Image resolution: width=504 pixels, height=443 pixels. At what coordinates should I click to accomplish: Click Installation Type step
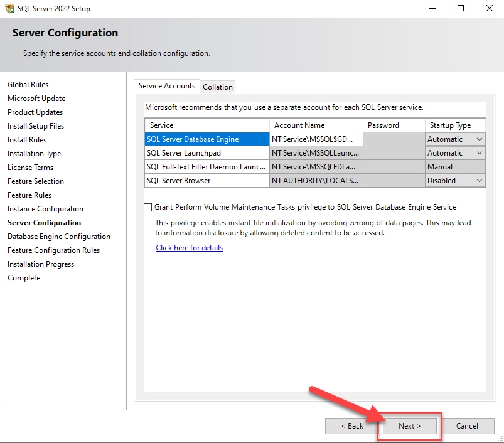[34, 154]
